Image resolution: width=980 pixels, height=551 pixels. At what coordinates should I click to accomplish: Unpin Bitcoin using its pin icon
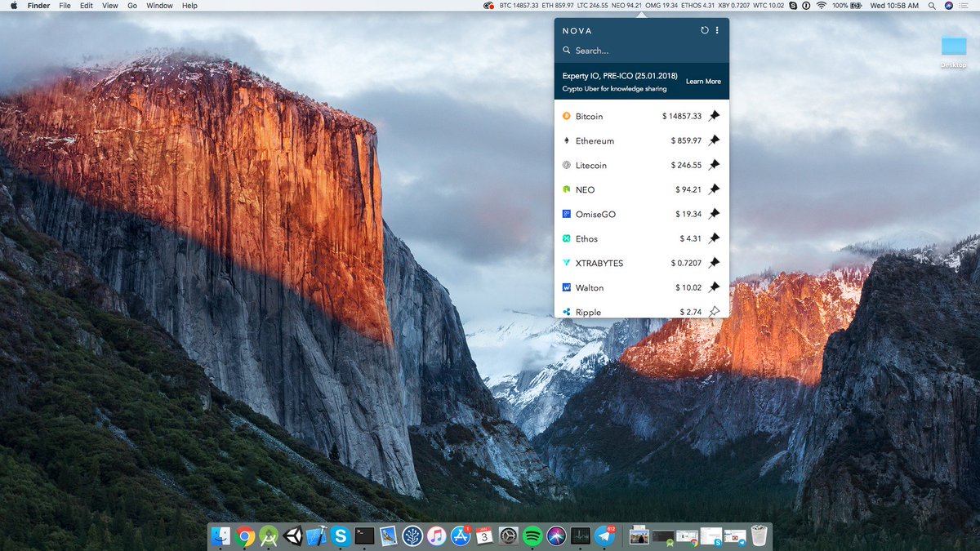coord(714,116)
